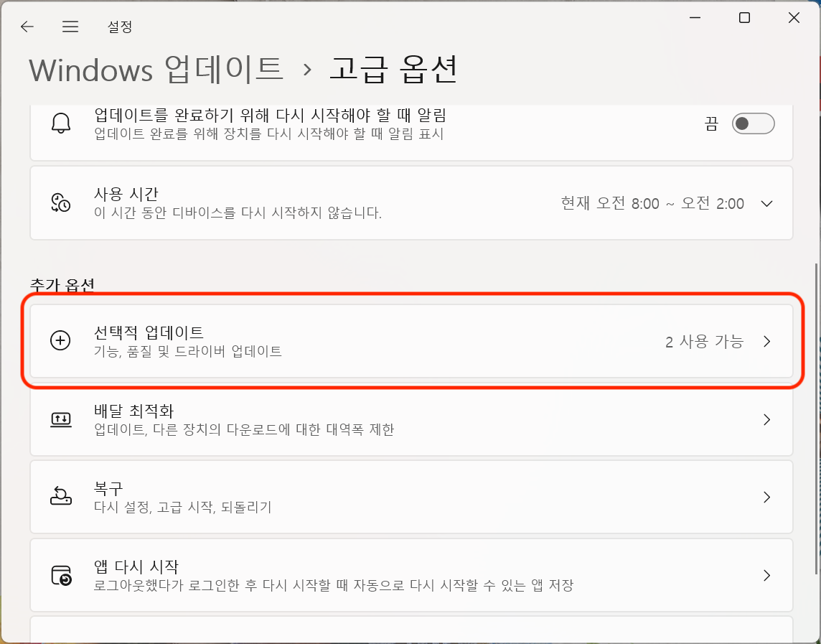This screenshot has width=821, height=644.
Task: Click the 앱 다시 시작 title text
Action: (136, 566)
